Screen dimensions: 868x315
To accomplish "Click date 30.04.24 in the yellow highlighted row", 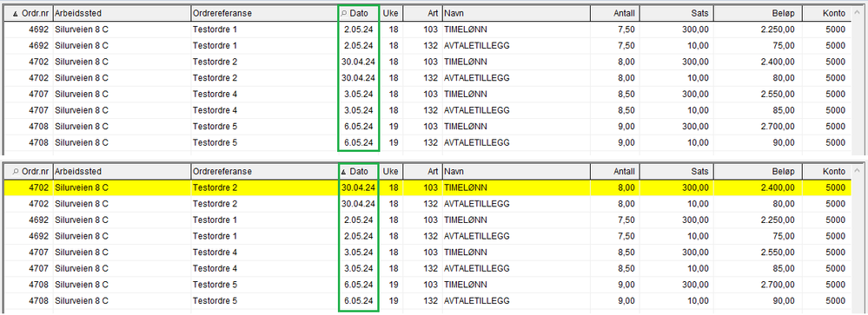I will 358,188.
